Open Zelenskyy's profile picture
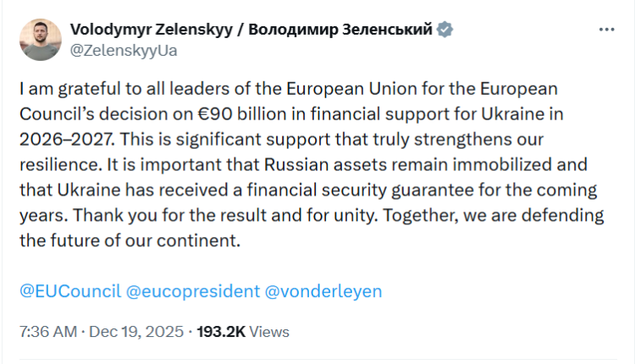Viewport: 635px width, 364px height. 40,40
